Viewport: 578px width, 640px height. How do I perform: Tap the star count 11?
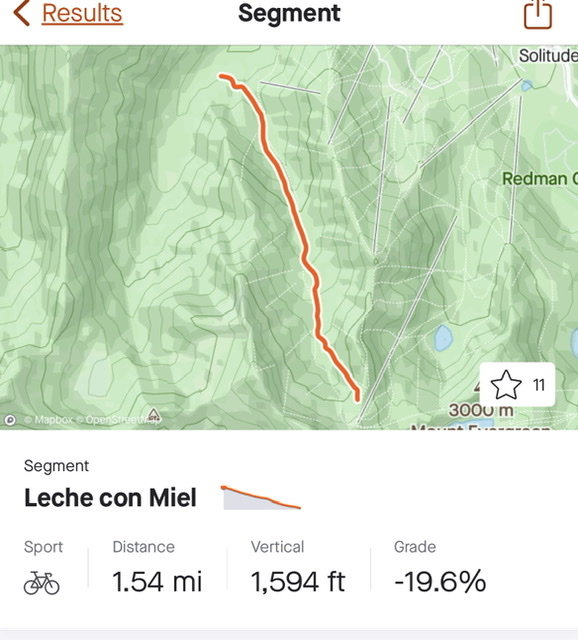tap(539, 385)
